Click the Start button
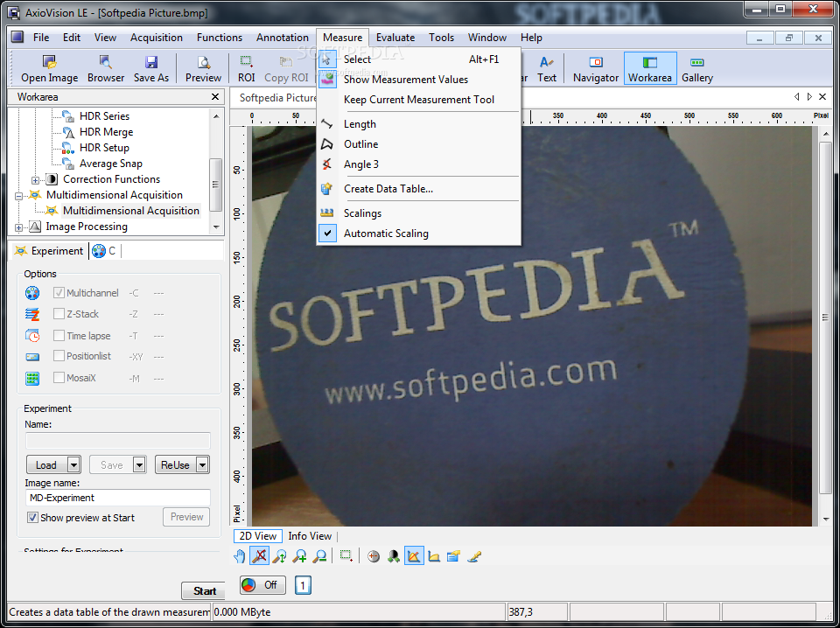This screenshot has height=628, width=840. [204, 591]
